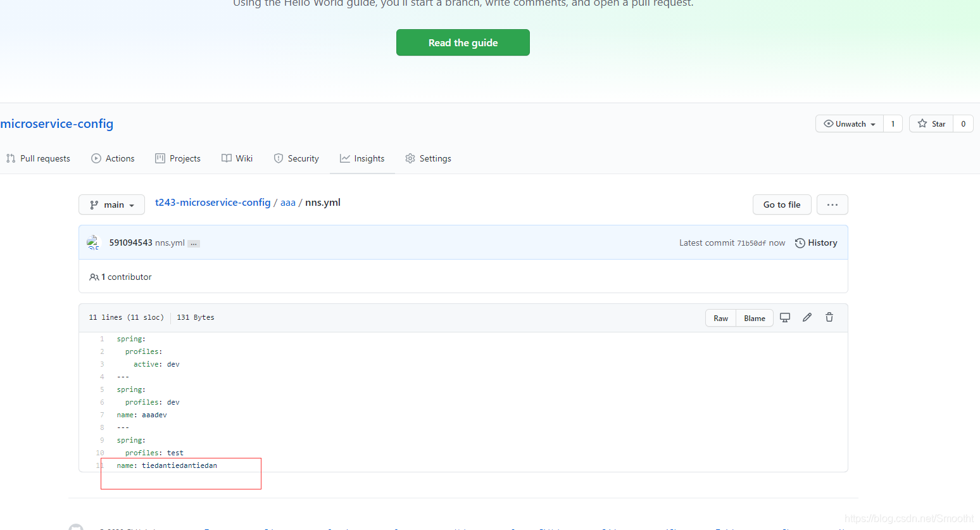Viewport: 980px width, 530px height.
Task: Star the repository
Action: click(x=931, y=123)
